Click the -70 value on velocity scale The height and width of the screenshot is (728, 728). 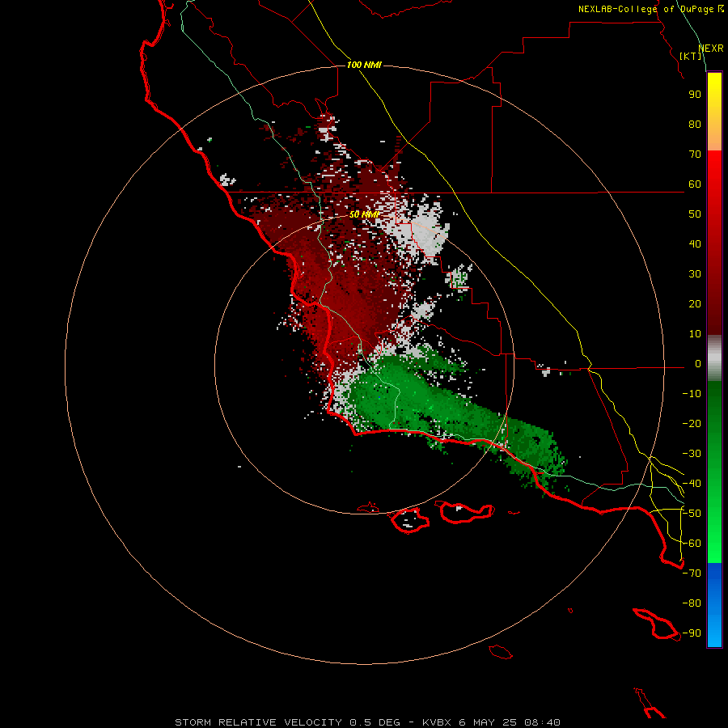pos(692,574)
